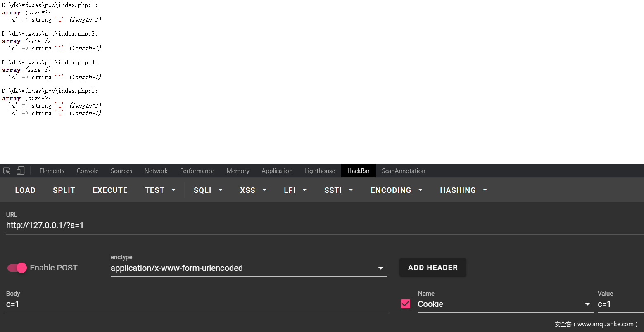Toggle the device toolbar icon

[x=20, y=171]
